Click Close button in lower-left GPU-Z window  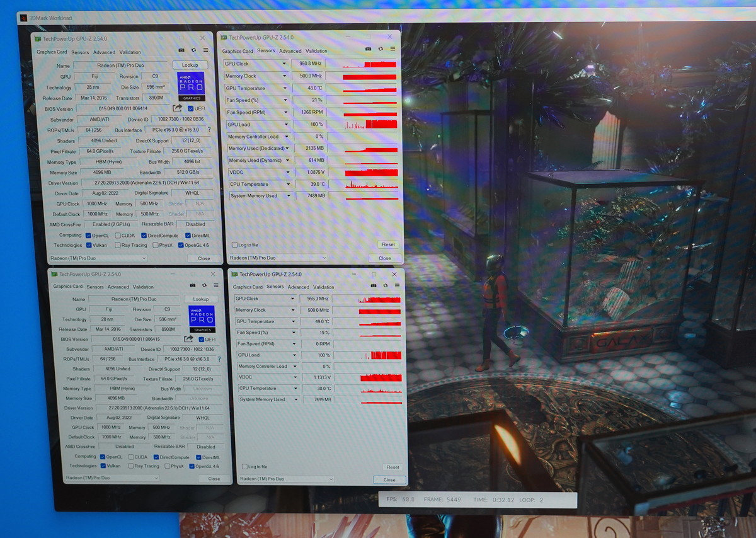click(214, 479)
